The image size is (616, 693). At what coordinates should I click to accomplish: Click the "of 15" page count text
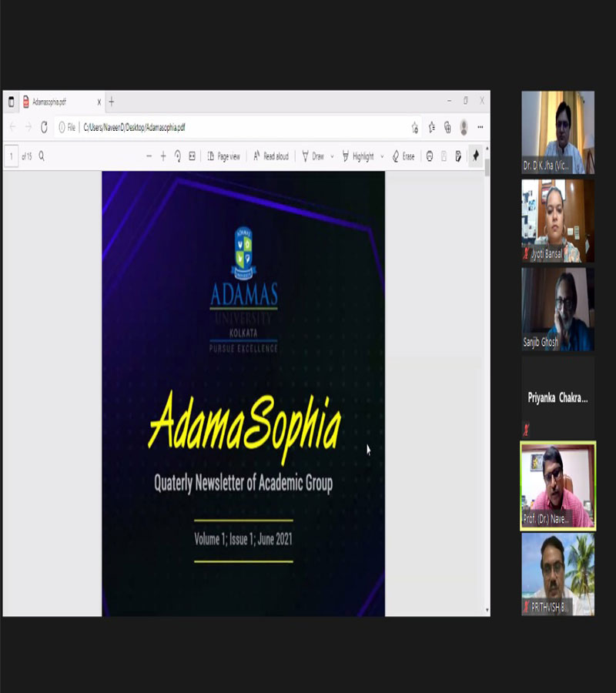point(27,156)
